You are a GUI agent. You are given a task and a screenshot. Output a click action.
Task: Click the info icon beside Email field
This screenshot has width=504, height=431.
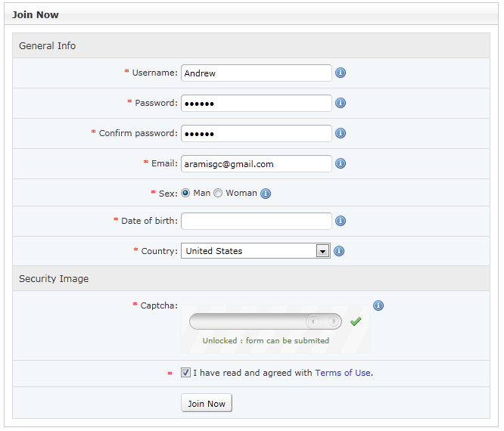click(x=341, y=163)
